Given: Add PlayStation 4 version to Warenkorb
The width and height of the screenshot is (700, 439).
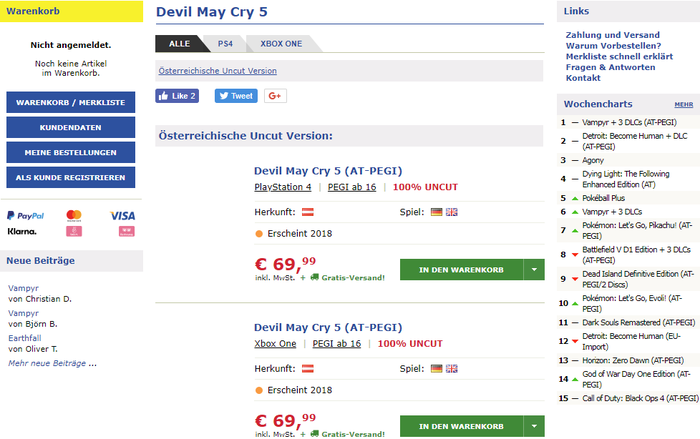Looking at the screenshot, I should coord(461,269).
